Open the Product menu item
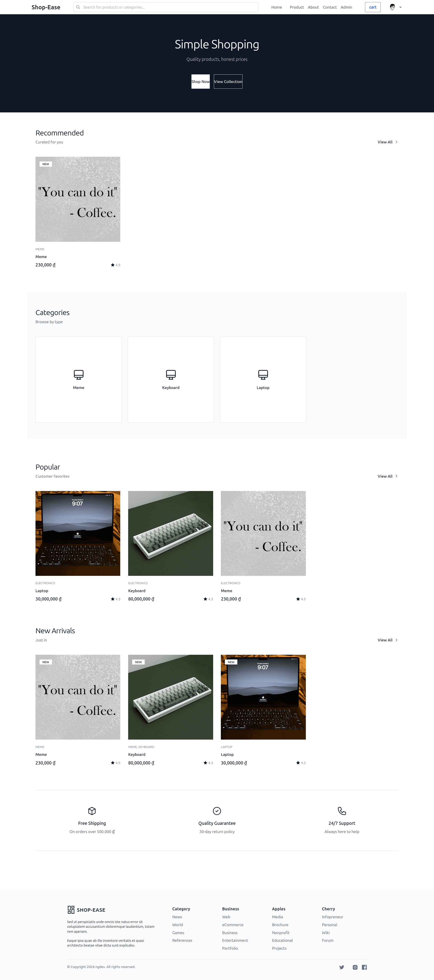 [x=297, y=7]
